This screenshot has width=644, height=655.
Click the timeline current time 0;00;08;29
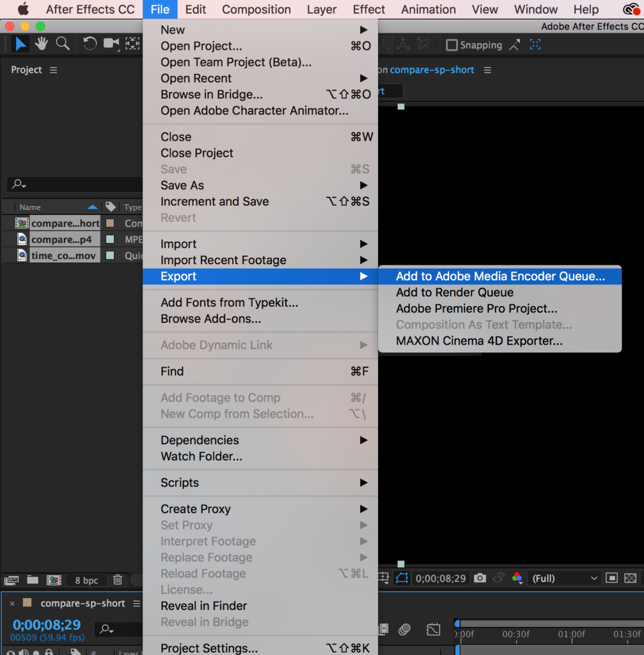coord(46,624)
